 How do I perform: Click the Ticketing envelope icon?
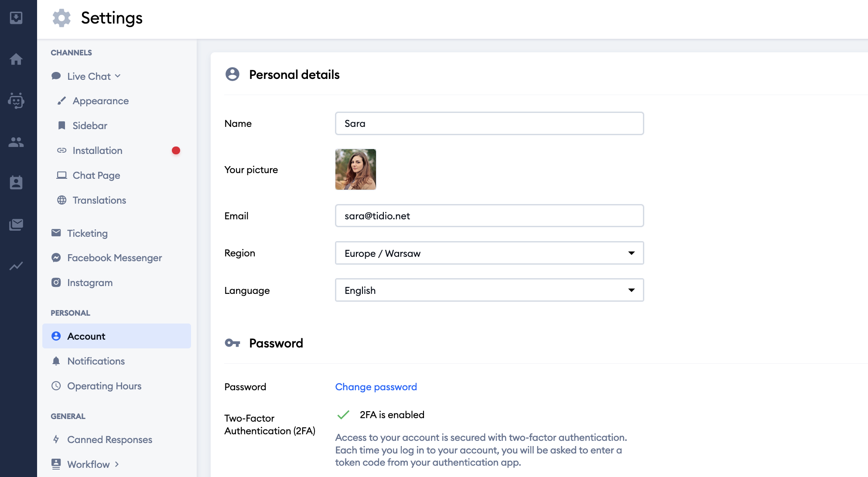coord(56,233)
